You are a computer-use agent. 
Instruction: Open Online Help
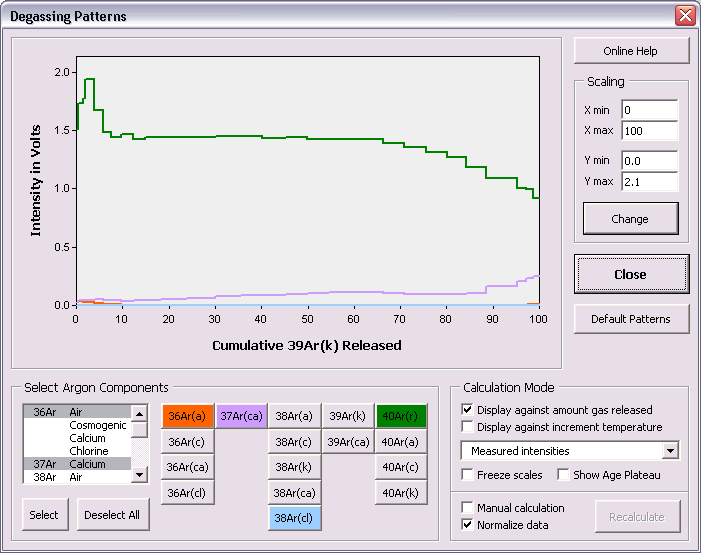pos(631,51)
